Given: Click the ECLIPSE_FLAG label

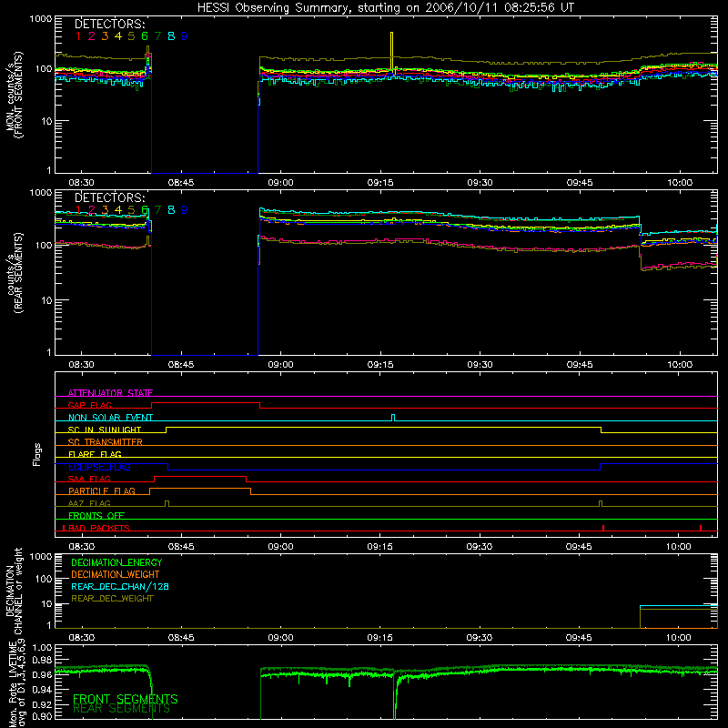Looking at the screenshot, I should tap(99, 467).
